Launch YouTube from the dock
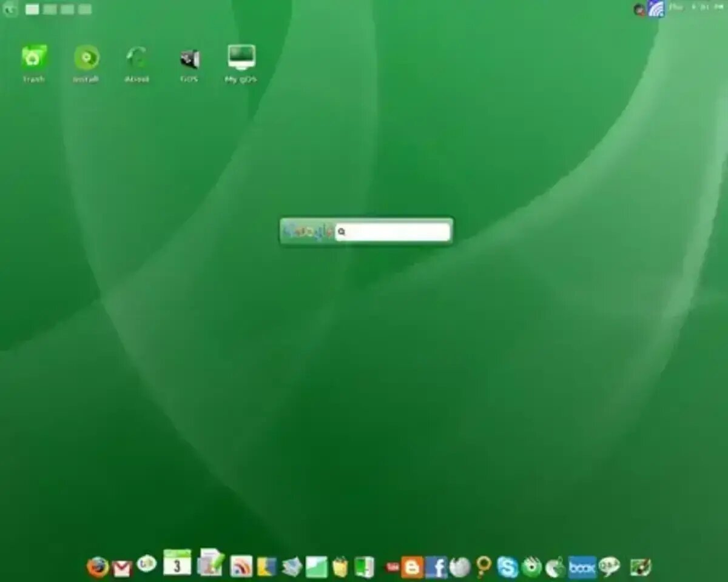This screenshot has width=728, height=582. [x=393, y=567]
